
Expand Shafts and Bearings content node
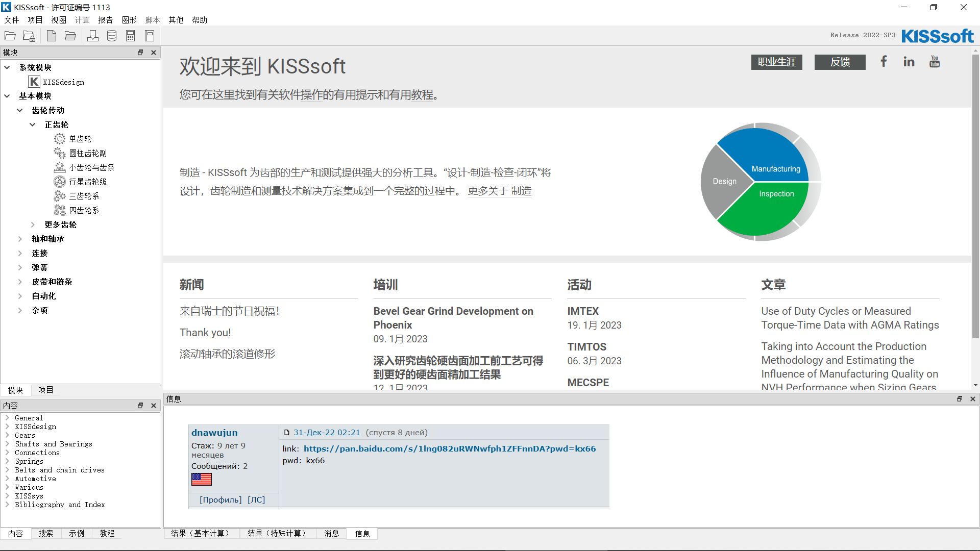[x=7, y=444]
